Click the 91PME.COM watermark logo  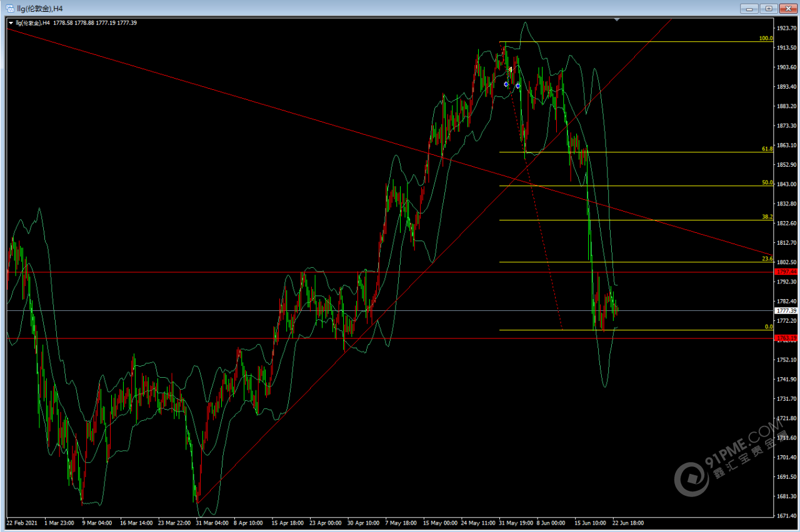[x=731, y=459]
